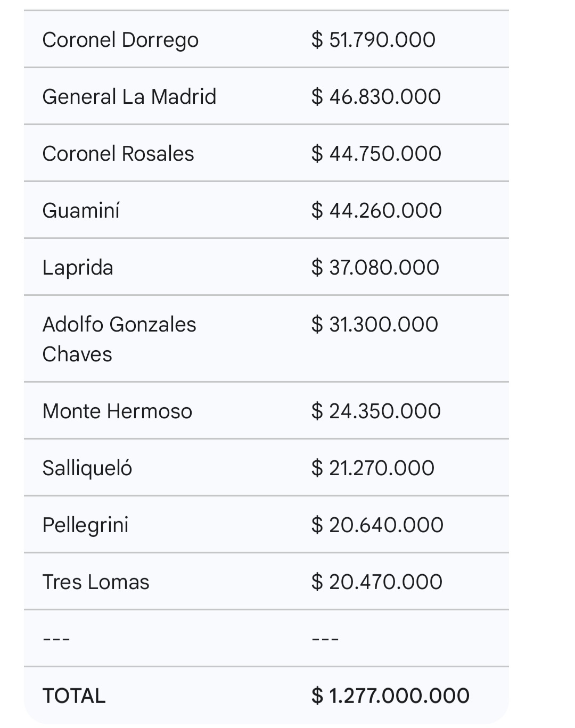Click the Pellegrini district cell
575x728 pixels.
pyautogui.click(x=86, y=525)
